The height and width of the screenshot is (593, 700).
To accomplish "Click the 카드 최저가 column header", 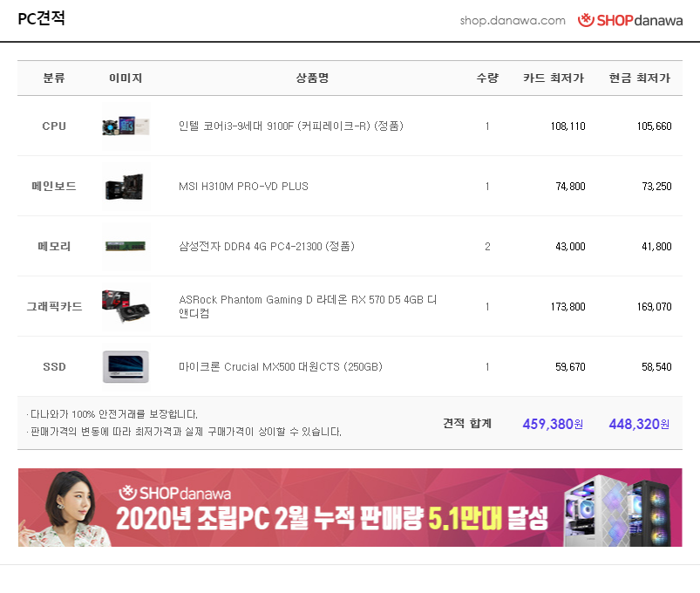I will [554, 78].
